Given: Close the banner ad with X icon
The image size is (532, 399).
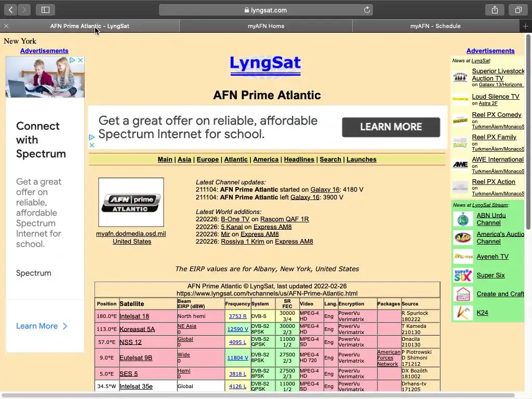Looking at the screenshot, I should pyautogui.click(x=91, y=145).
